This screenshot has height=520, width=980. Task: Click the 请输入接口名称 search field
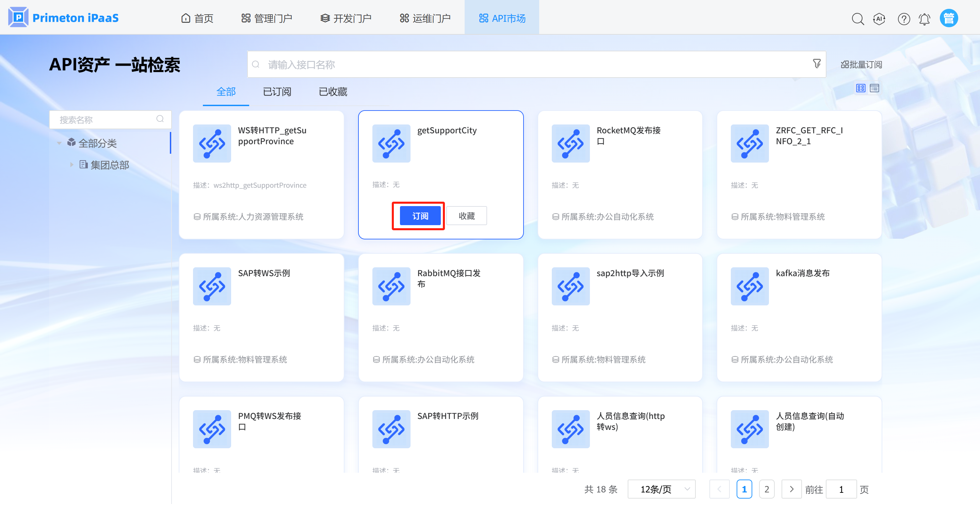[x=533, y=65]
